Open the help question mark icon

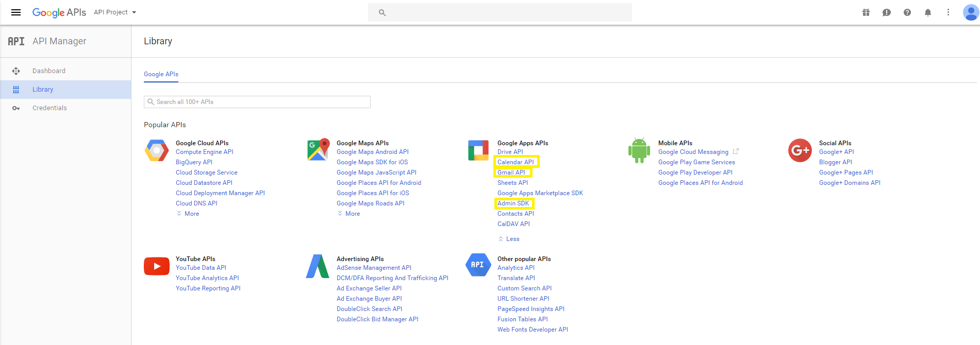[x=907, y=12]
